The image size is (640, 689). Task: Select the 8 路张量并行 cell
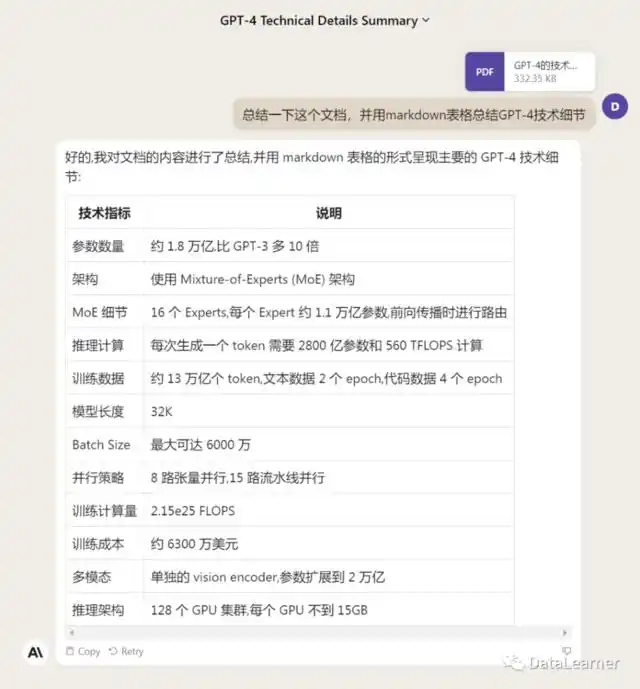click(238, 478)
